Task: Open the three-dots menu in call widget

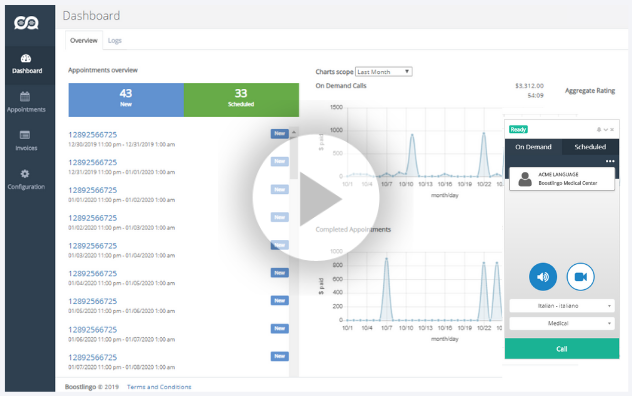Action: pyautogui.click(x=610, y=161)
